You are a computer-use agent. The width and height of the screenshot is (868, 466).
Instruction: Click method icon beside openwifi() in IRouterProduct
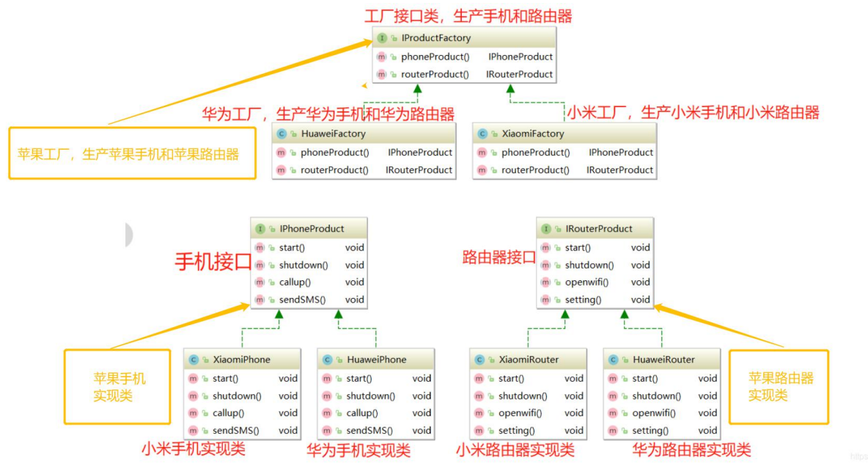[x=546, y=282]
